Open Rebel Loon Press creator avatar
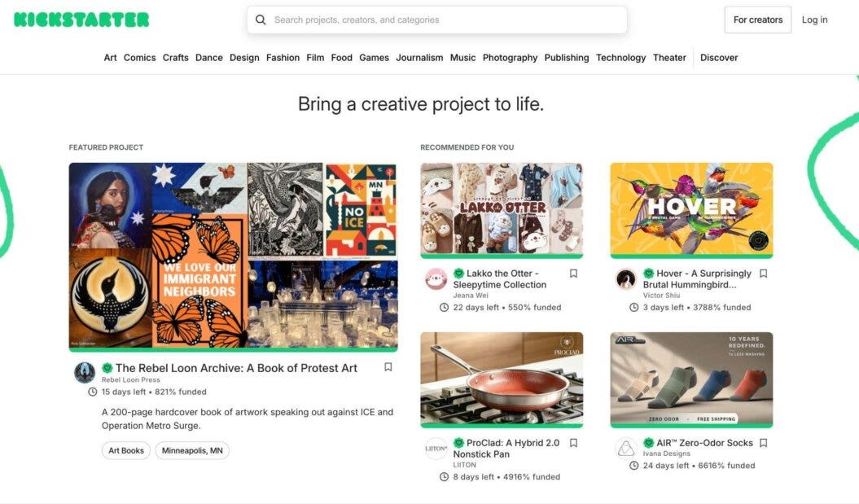This screenshot has height=504, width=859. pyautogui.click(x=85, y=373)
